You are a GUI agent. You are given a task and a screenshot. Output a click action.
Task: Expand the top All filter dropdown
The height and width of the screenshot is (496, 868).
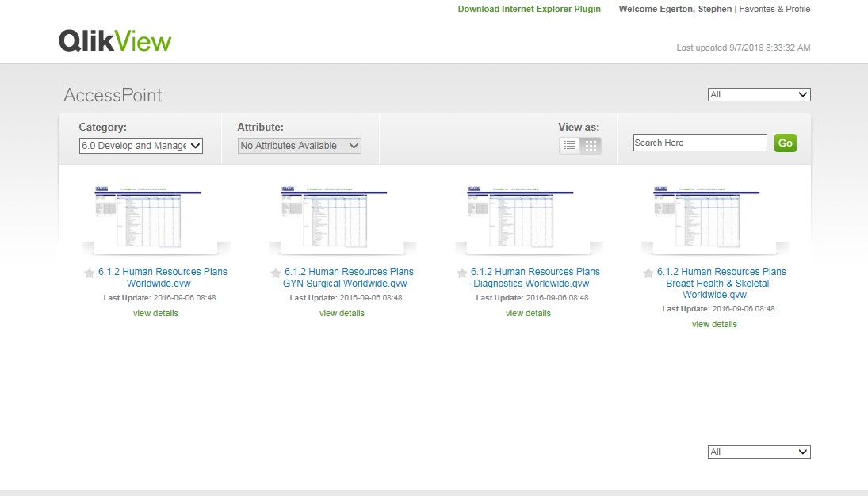[x=759, y=94]
